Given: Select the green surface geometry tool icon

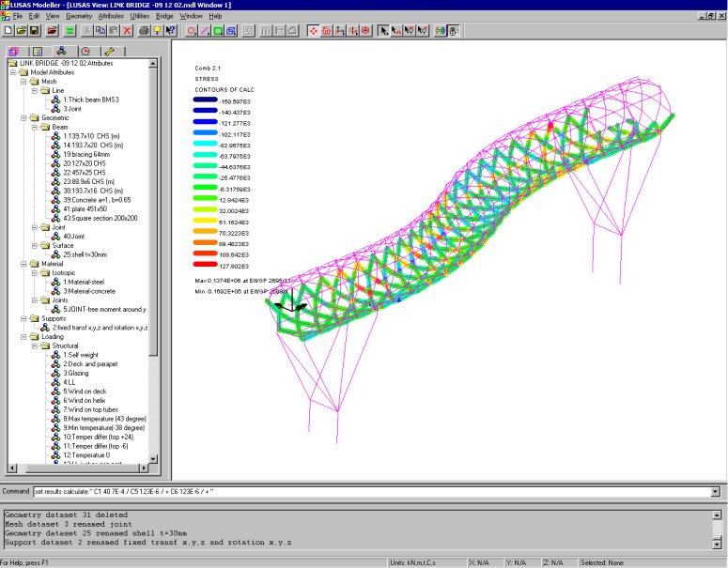Looking at the screenshot, I should [218, 31].
